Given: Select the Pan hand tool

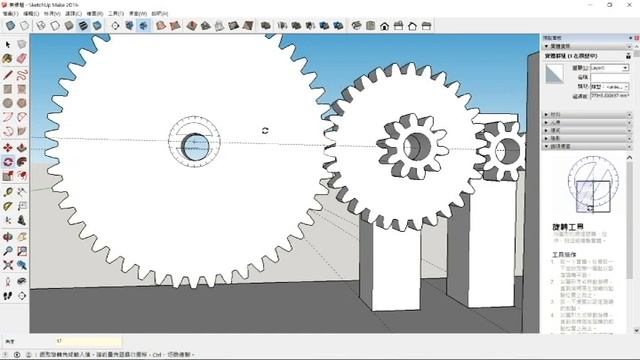Looking at the screenshot, I should tap(22, 237).
